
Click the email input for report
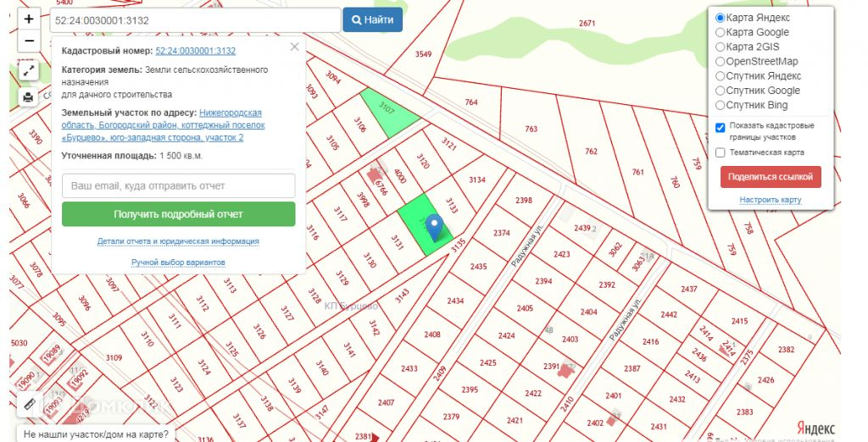tap(178, 186)
